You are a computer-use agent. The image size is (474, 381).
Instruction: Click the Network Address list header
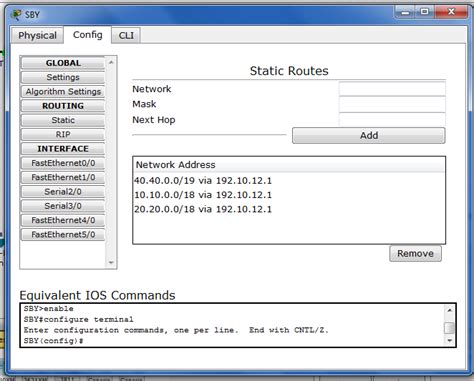point(289,165)
